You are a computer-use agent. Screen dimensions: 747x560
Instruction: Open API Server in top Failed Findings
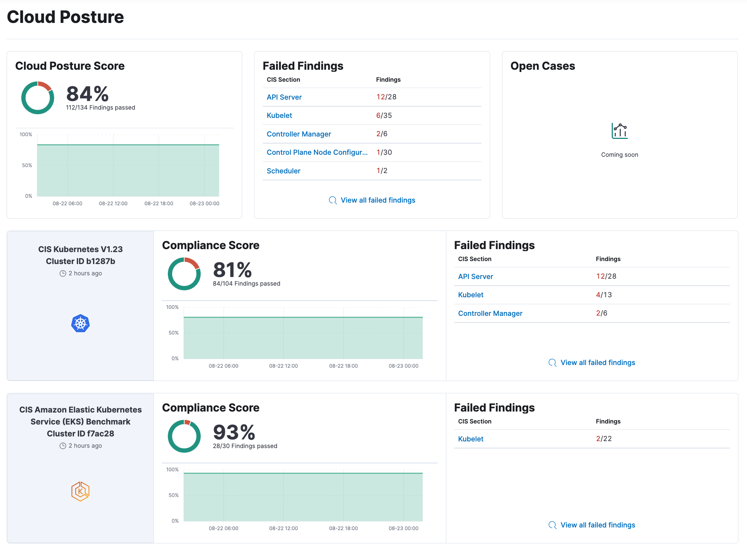point(284,97)
